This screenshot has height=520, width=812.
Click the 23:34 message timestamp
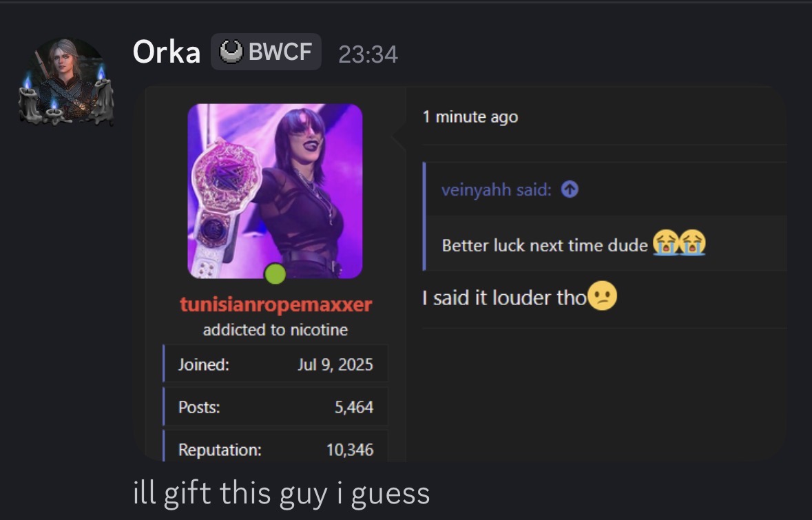[x=368, y=54]
